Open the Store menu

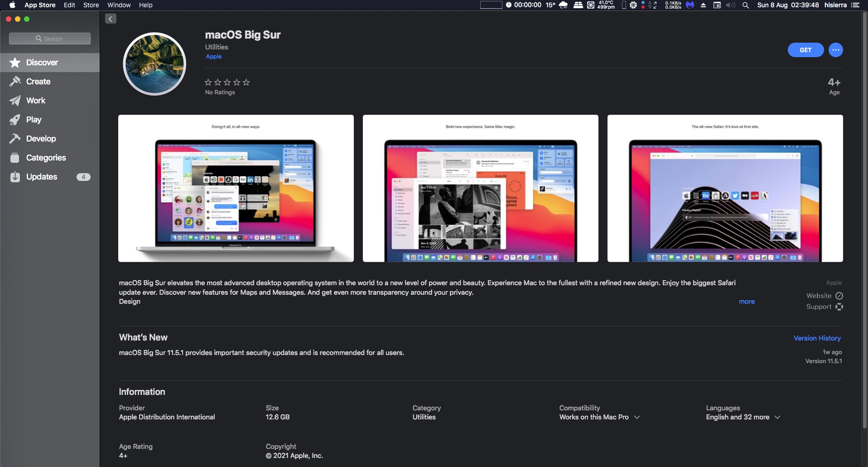click(91, 5)
